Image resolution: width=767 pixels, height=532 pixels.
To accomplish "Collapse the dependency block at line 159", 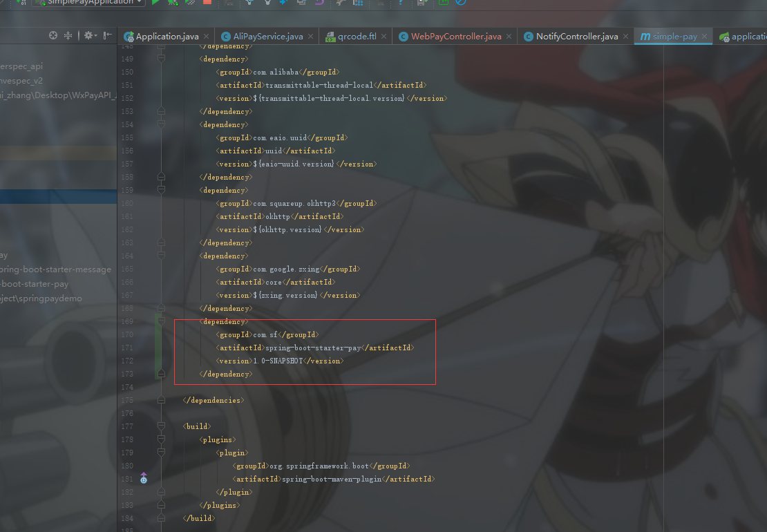I will (x=161, y=190).
